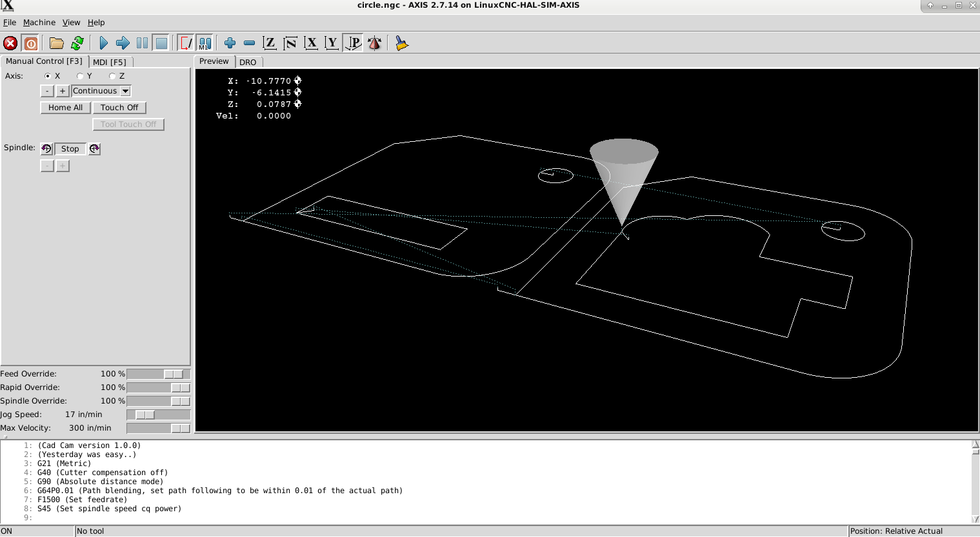980x537 pixels.
Task: Stop program execution
Action: coord(161,43)
